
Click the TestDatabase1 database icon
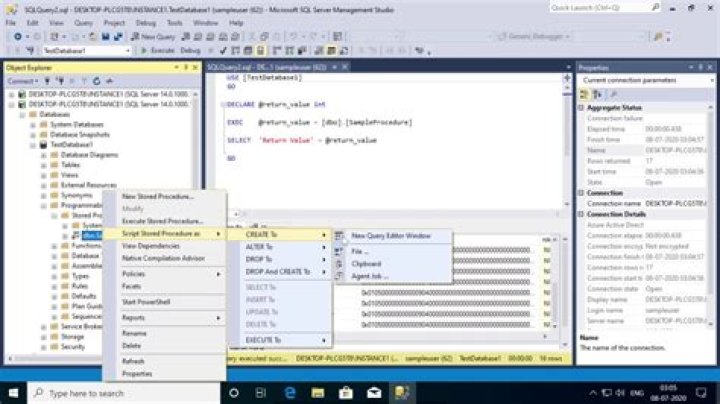pos(44,145)
